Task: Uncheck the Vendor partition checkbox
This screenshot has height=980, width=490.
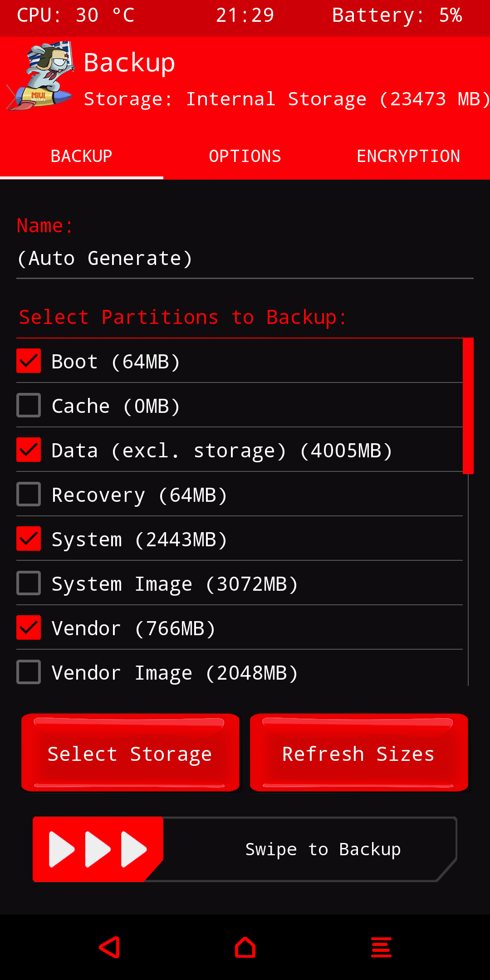Action: pos(29,627)
